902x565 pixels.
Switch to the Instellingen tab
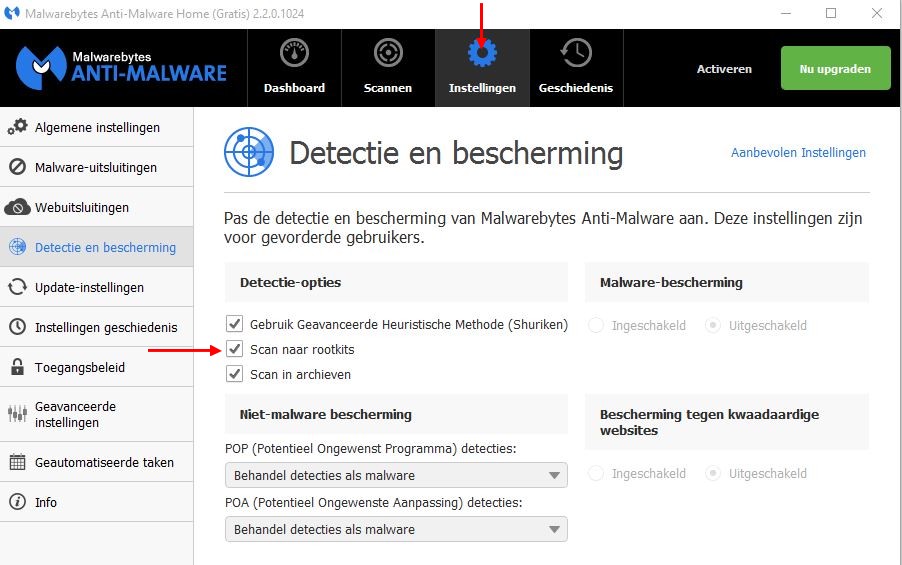click(482, 68)
